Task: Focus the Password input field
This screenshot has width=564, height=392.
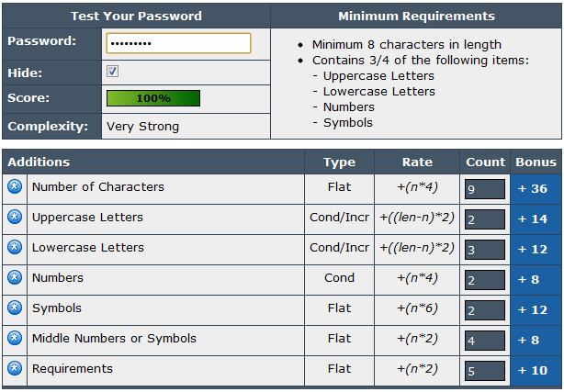Action: tap(178, 43)
